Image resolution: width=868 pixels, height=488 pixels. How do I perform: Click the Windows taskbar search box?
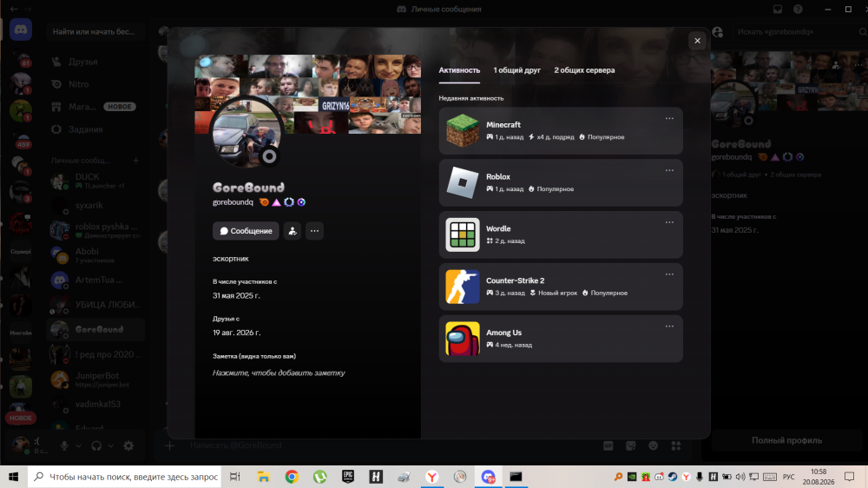pyautogui.click(x=124, y=477)
